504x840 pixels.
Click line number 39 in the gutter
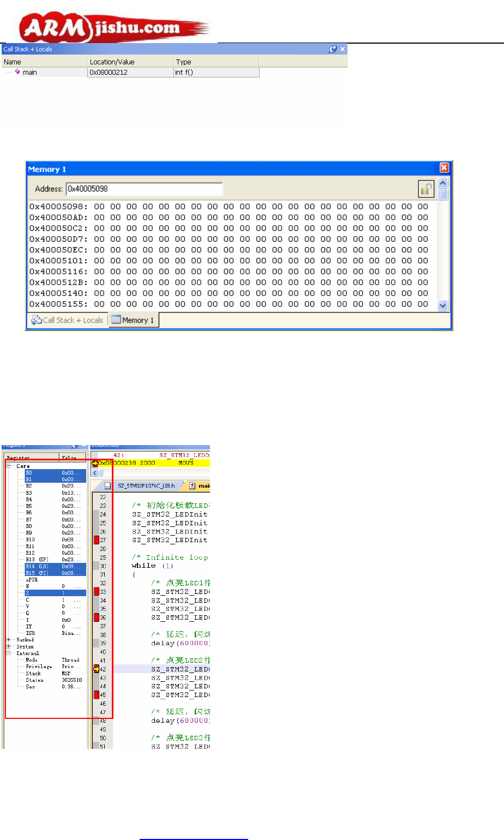pos(103,643)
